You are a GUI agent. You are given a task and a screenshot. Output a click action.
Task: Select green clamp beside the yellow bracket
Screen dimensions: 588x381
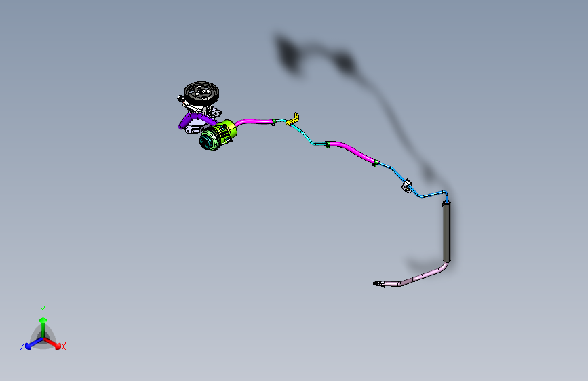(x=274, y=121)
